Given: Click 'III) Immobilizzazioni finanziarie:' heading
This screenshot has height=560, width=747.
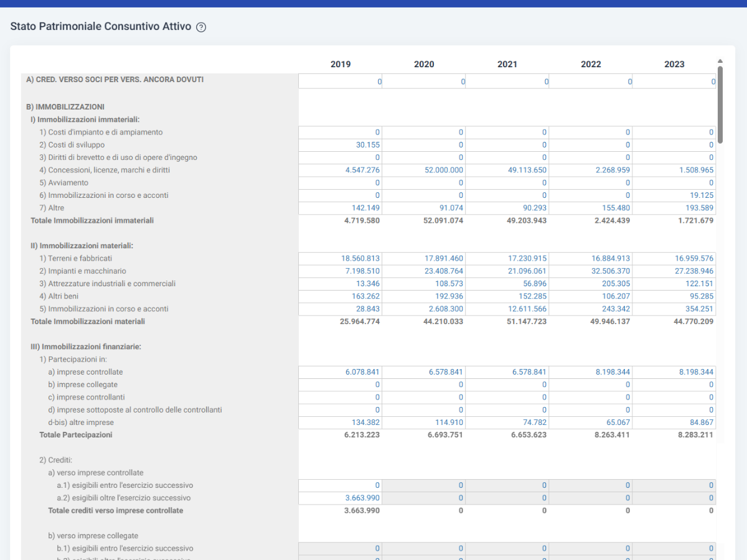Looking at the screenshot, I should [x=86, y=347].
